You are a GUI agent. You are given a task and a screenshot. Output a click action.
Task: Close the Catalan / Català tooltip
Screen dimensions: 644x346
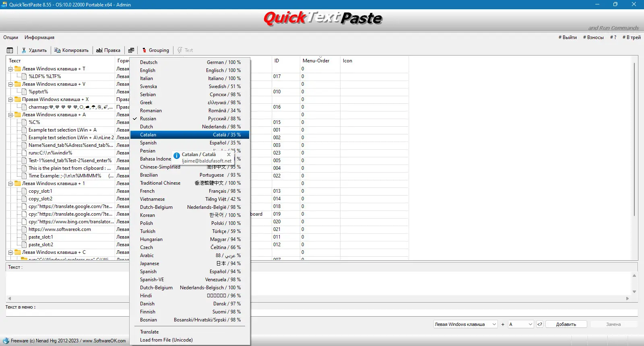(x=229, y=154)
